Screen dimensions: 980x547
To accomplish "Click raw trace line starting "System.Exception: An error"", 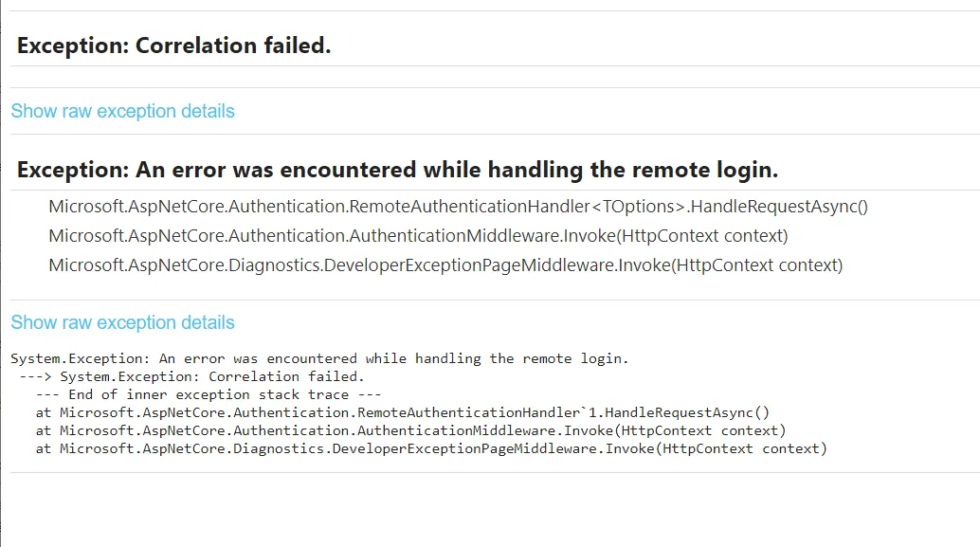I will click(319, 358).
